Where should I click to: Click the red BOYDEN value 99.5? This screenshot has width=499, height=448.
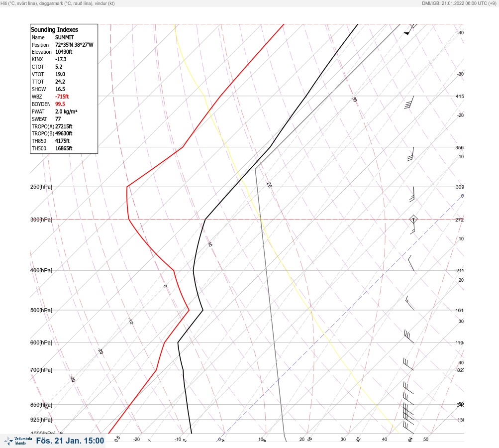tap(60, 104)
